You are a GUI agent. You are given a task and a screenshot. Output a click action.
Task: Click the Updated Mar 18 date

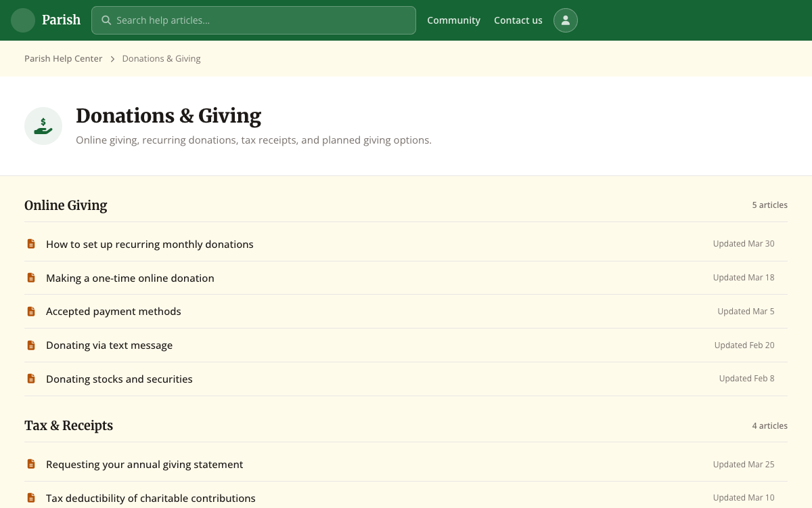click(x=744, y=278)
